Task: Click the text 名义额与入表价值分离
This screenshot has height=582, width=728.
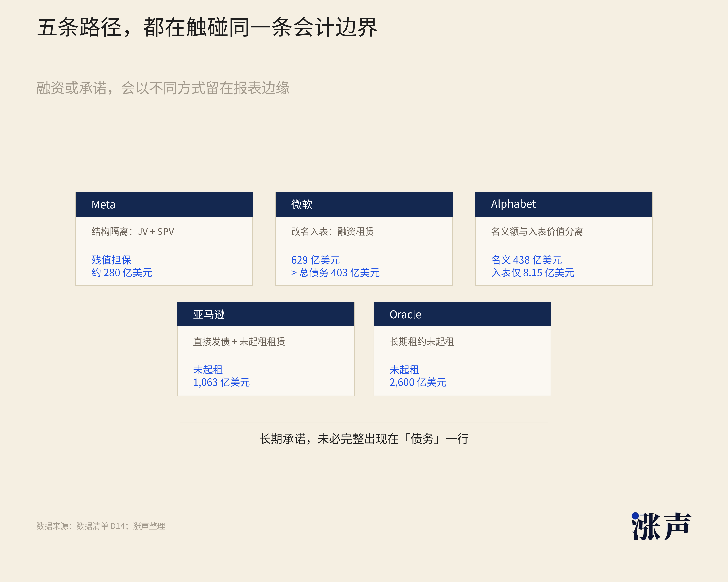Action: [537, 231]
